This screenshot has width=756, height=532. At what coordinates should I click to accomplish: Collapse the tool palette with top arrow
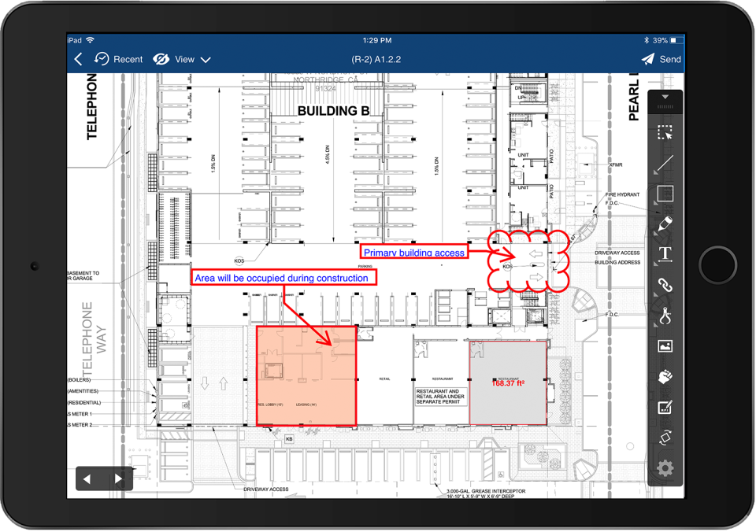tap(665, 97)
